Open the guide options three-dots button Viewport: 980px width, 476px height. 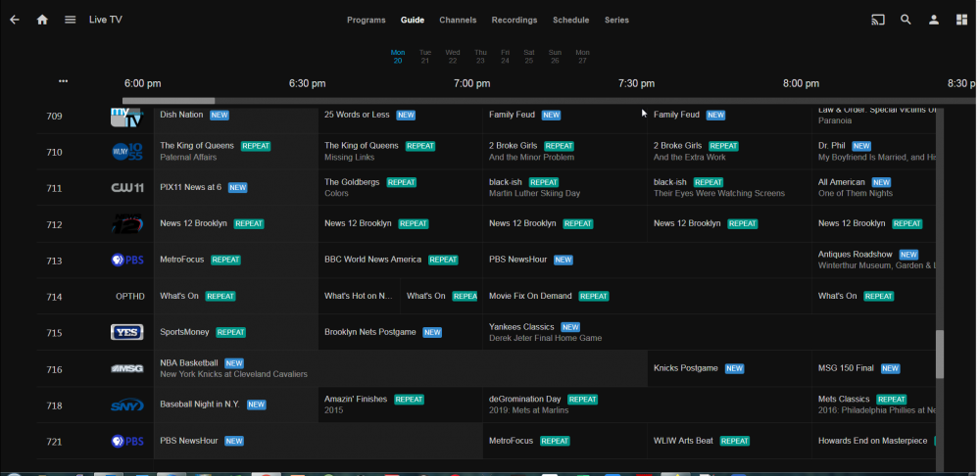(63, 82)
